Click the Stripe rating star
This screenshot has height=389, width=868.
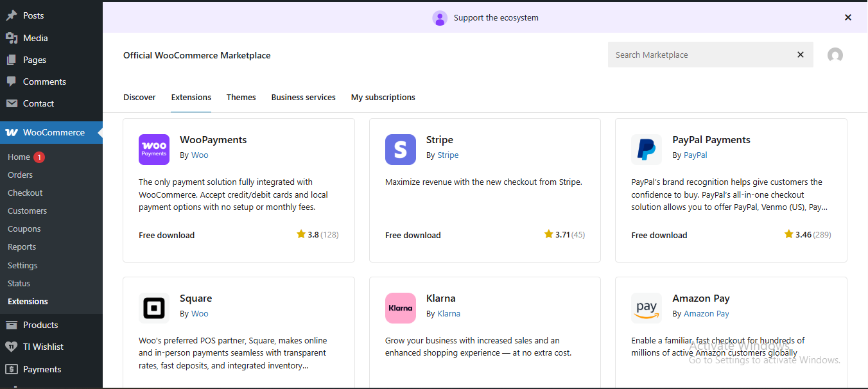click(x=549, y=234)
